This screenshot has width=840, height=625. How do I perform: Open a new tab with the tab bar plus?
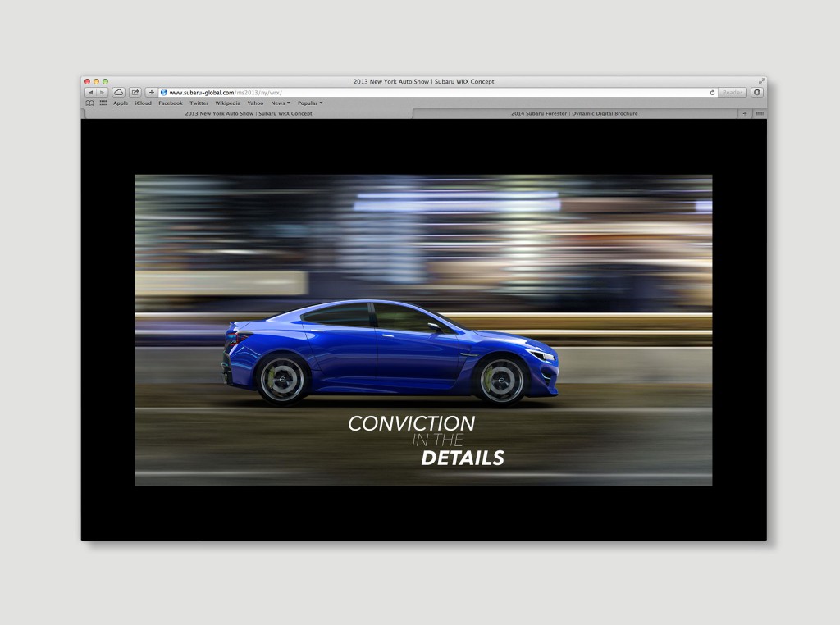point(745,113)
